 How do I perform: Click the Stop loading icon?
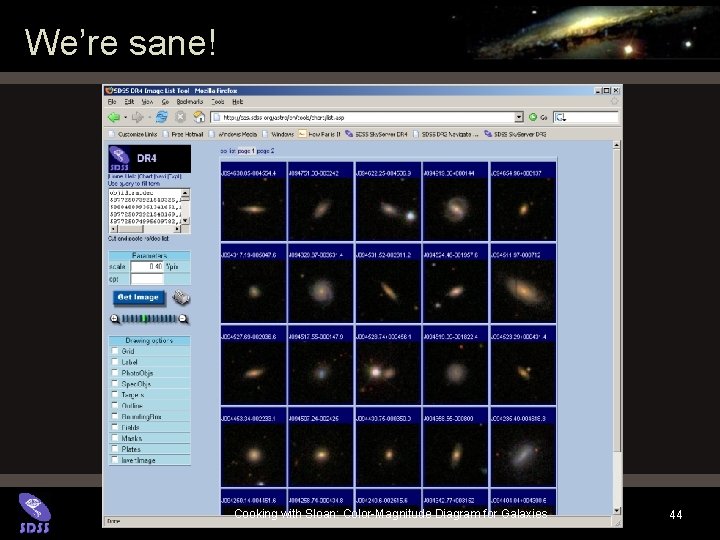(x=180, y=117)
